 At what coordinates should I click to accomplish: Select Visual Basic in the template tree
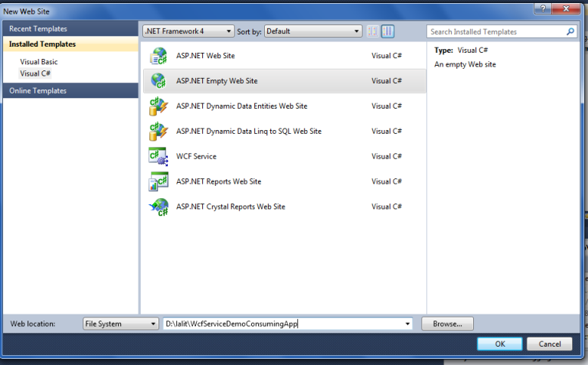[x=39, y=62]
